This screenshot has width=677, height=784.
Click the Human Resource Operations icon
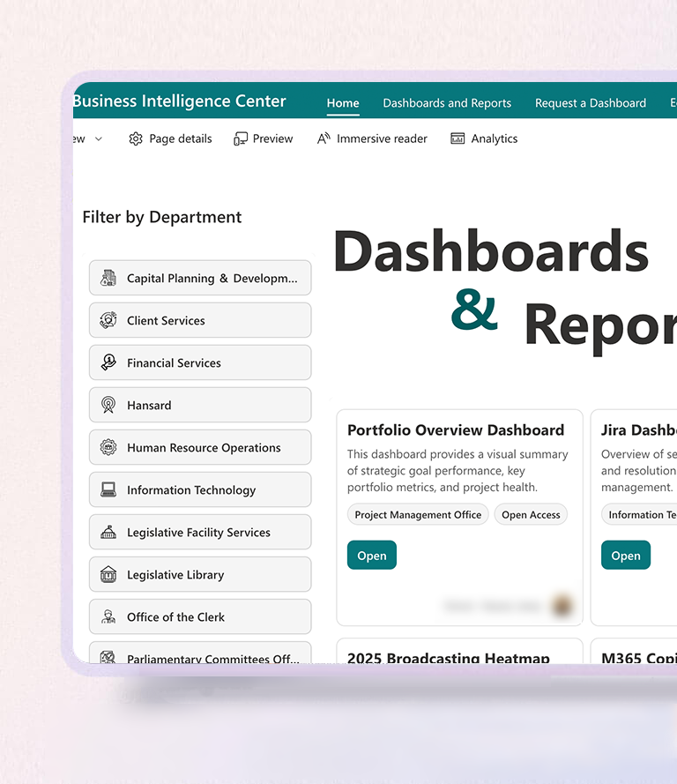pos(108,447)
